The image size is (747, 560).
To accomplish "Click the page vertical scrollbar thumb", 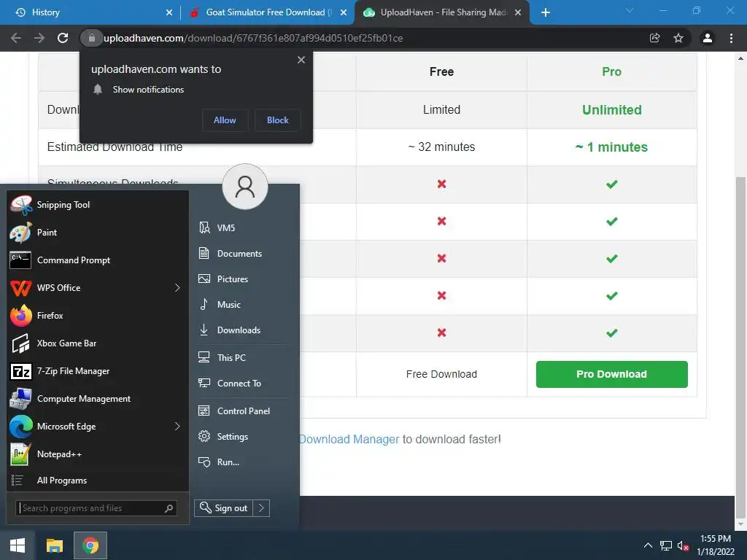I will click(740, 346).
